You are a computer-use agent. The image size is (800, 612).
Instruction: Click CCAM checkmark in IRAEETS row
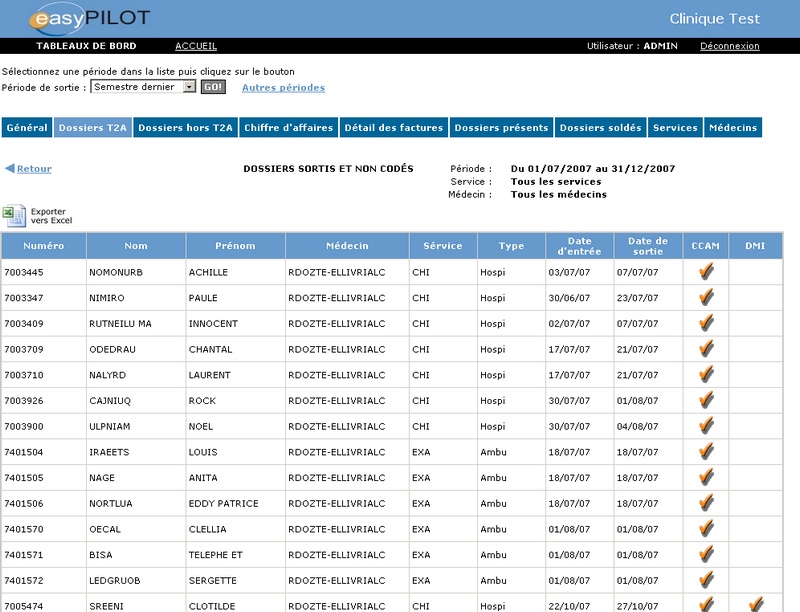[706, 451]
